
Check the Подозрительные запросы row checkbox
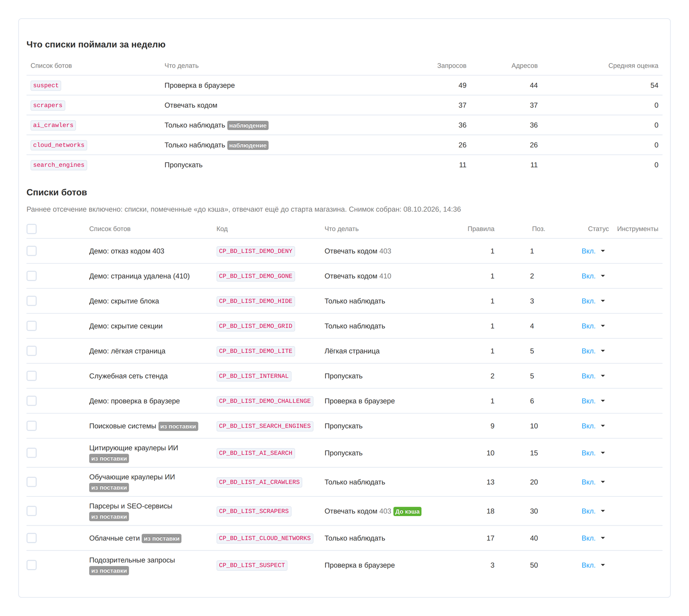click(31, 565)
